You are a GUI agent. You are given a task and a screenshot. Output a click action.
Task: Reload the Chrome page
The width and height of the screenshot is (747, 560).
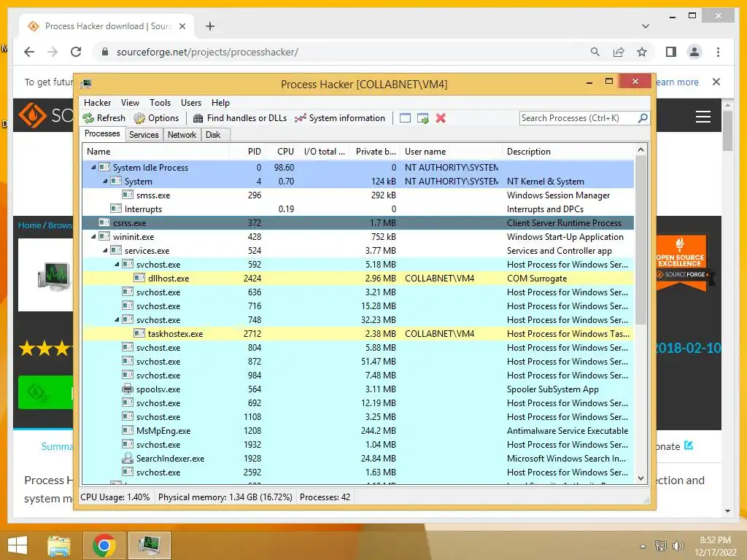click(x=76, y=52)
